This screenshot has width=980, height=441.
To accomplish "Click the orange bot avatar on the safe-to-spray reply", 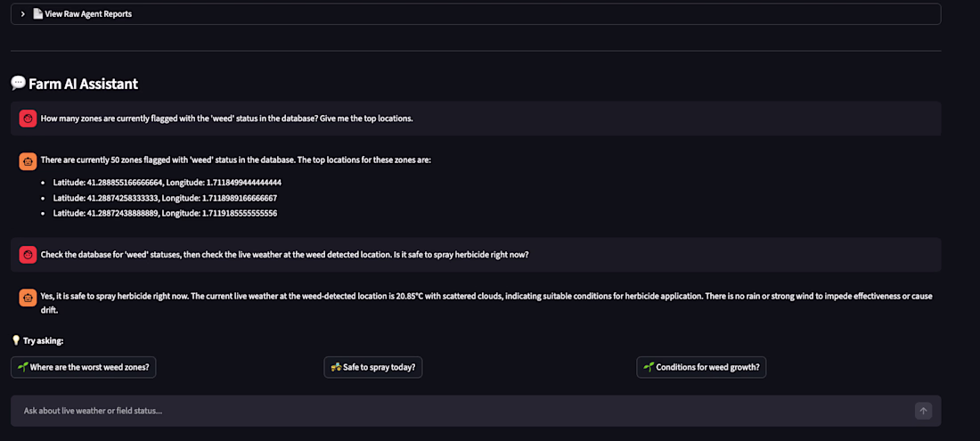I will pos(28,298).
